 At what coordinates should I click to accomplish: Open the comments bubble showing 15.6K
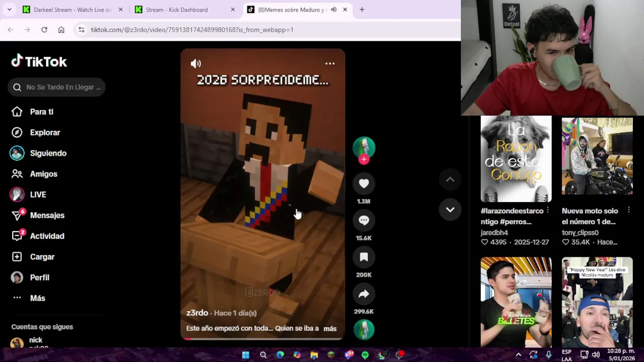coord(364,220)
